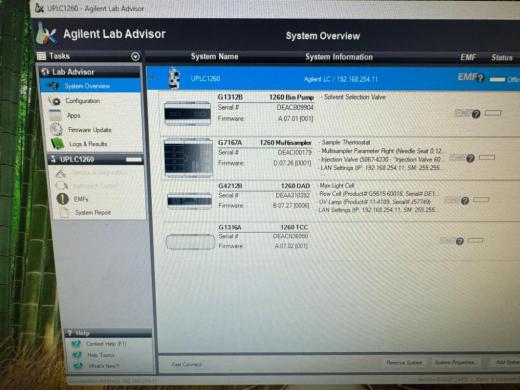Open System Report
The height and width of the screenshot is (390, 520).
point(93,212)
